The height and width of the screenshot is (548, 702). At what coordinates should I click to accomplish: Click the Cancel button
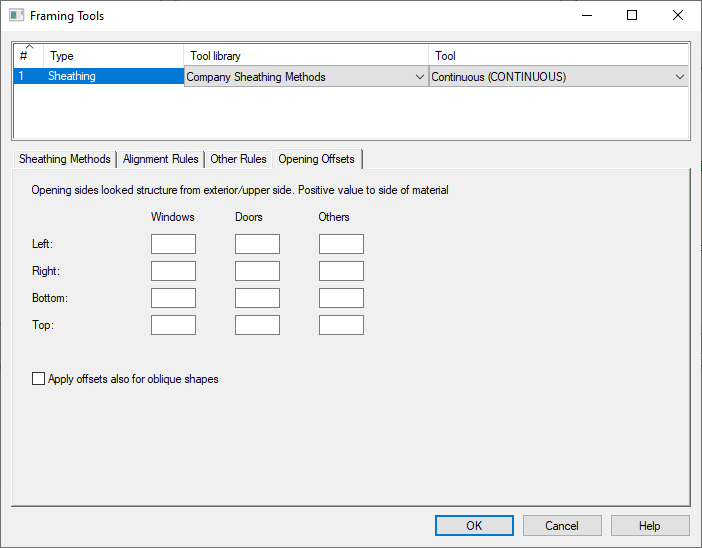point(562,526)
